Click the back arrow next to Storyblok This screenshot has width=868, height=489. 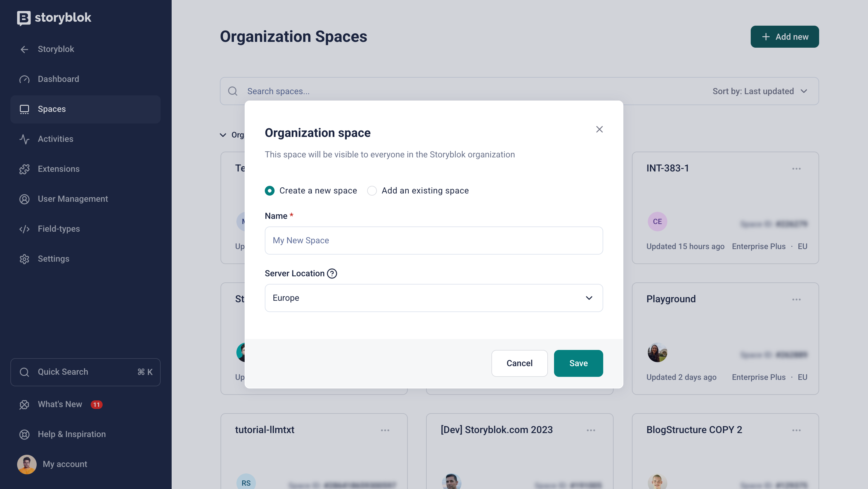(24, 49)
